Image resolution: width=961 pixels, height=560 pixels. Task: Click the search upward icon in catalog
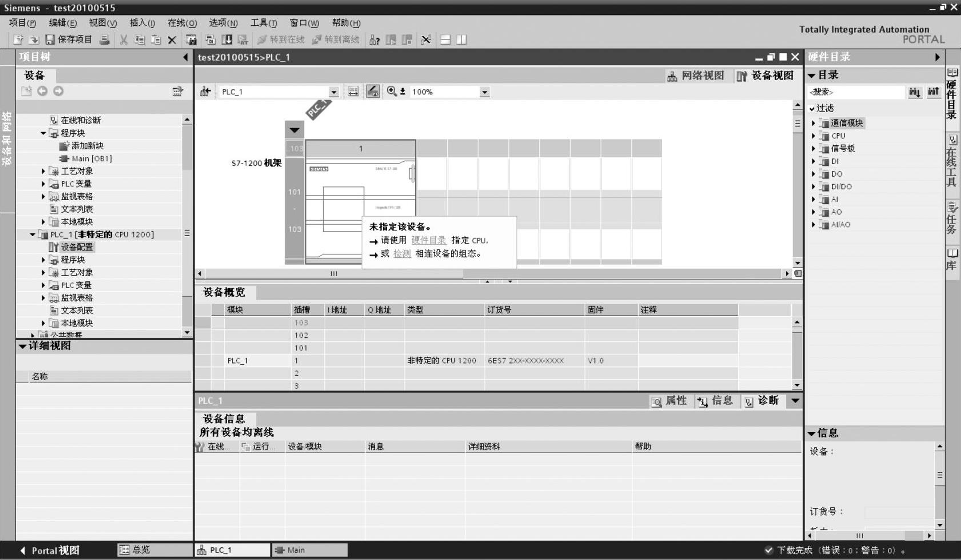934,92
